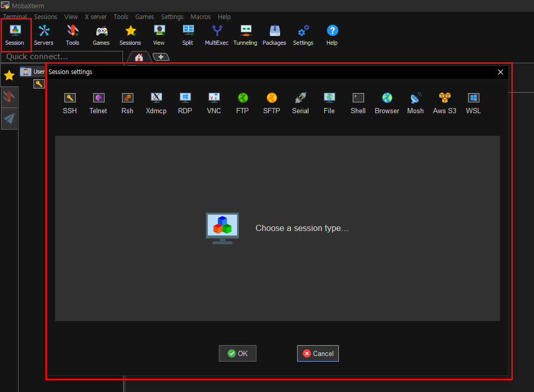Viewport: 534px width, 392px height.
Task: Open the Tools menu in menu bar
Action: [121, 16]
